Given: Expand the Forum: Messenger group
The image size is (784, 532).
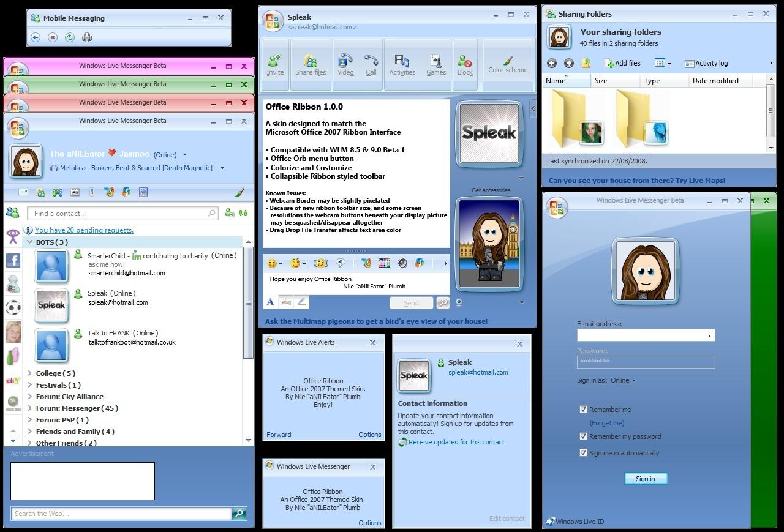Looking at the screenshot, I should pos(29,408).
